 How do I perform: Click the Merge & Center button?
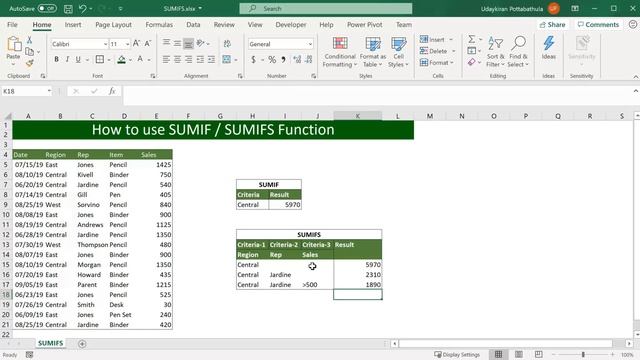(227, 60)
